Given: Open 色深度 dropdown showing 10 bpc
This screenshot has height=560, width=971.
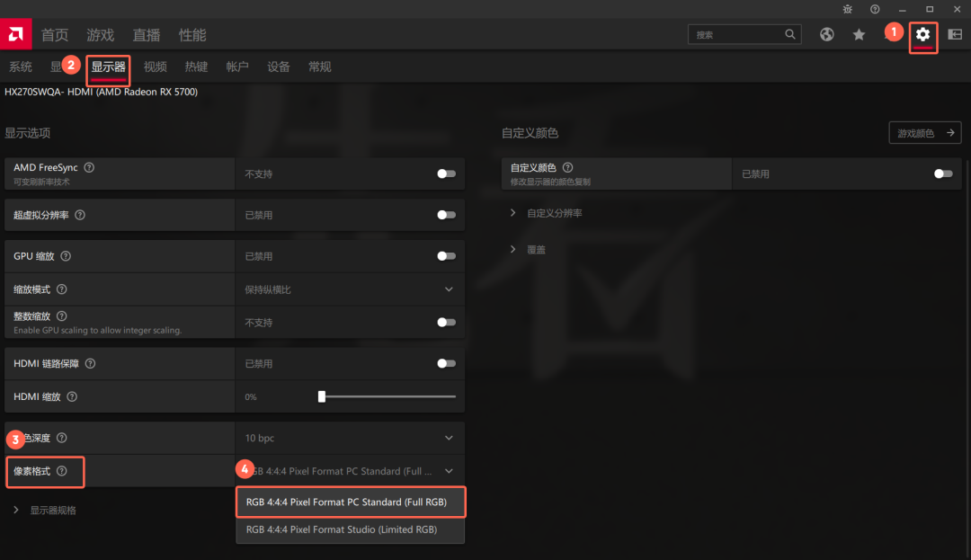Looking at the screenshot, I should 350,438.
